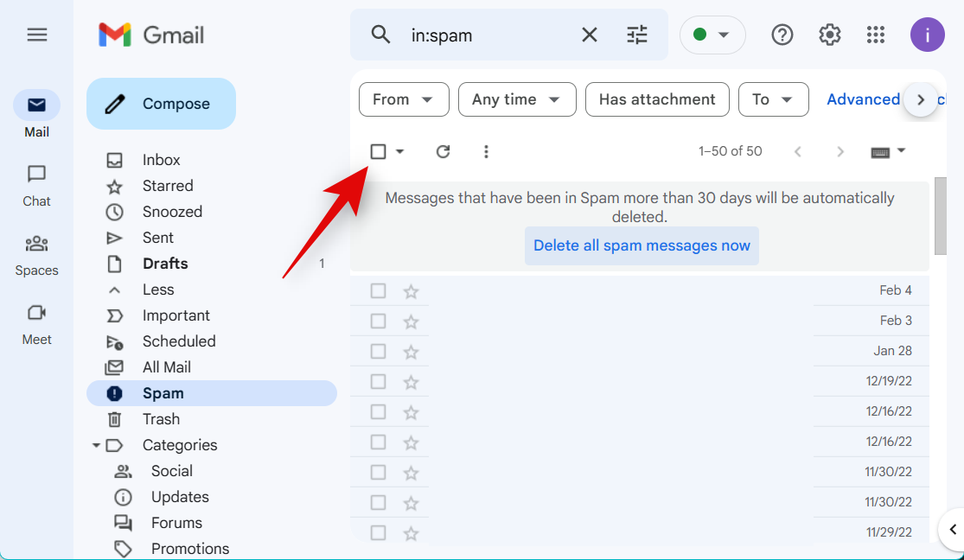Select the Feb 3 message checkbox

tap(378, 321)
